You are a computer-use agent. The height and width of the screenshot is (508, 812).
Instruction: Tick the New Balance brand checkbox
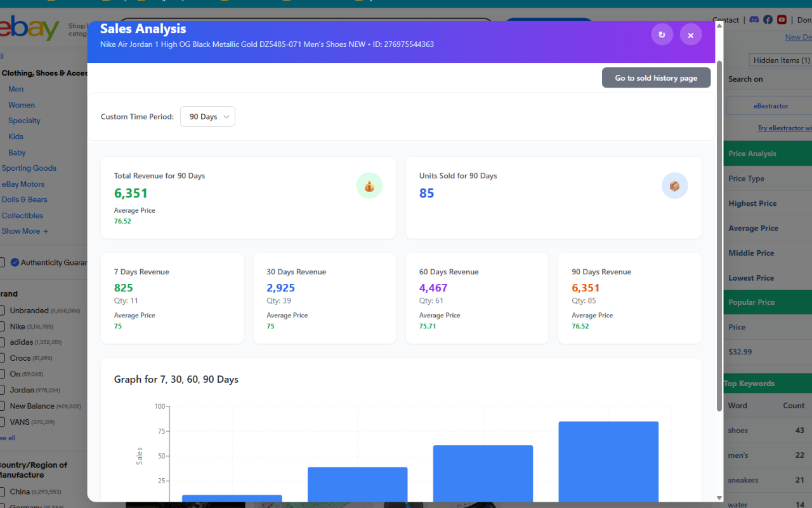coord(2,406)
